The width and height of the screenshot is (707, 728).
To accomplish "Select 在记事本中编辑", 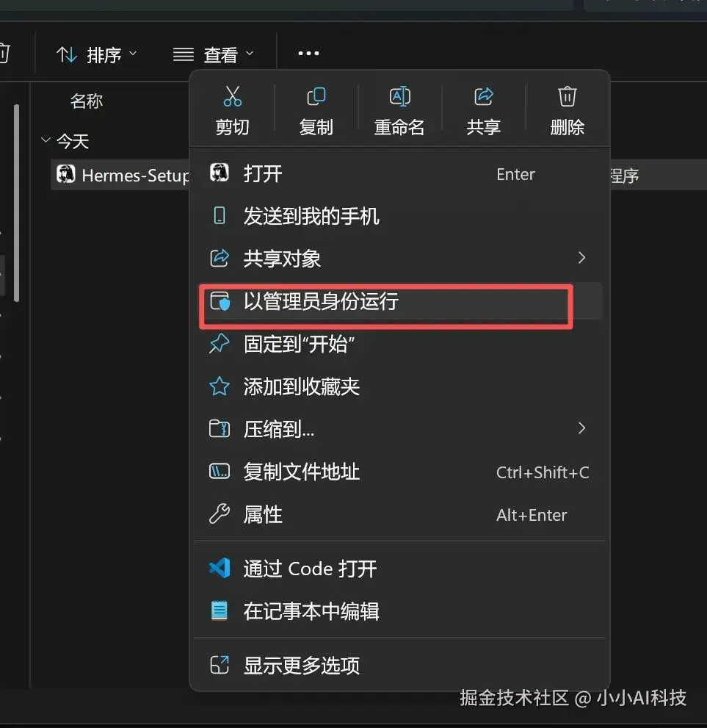I will (x=399, y=611).
